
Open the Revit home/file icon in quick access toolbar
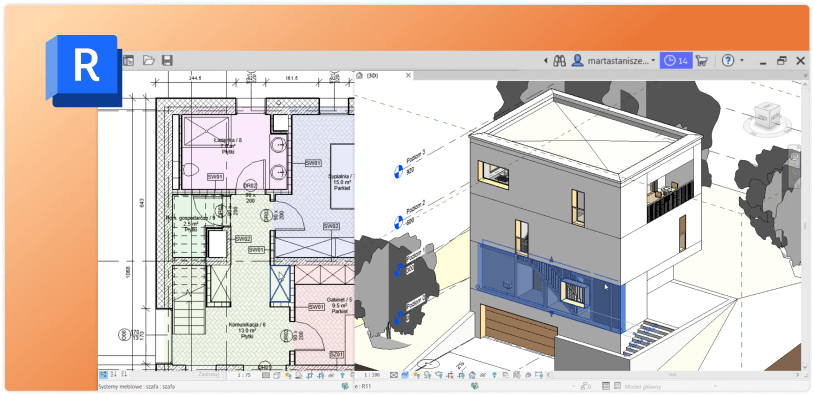(128, 61)
